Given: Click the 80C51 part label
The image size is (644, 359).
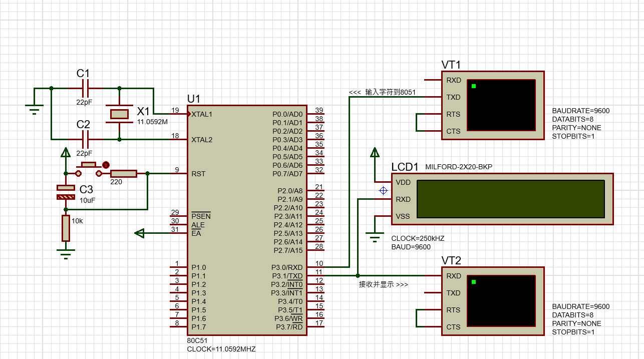Looking at the screenshot, I should pos(196,340).
